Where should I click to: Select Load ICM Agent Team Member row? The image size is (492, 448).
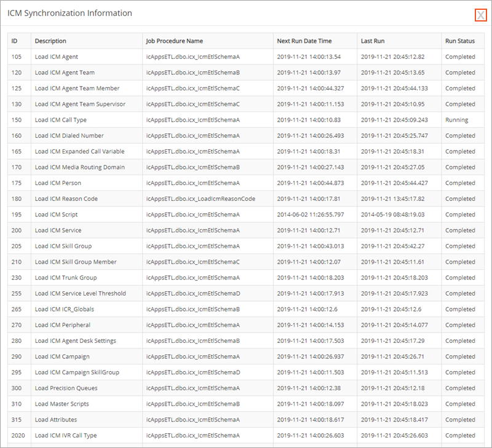pyautogui.click(x=246, y=88)
